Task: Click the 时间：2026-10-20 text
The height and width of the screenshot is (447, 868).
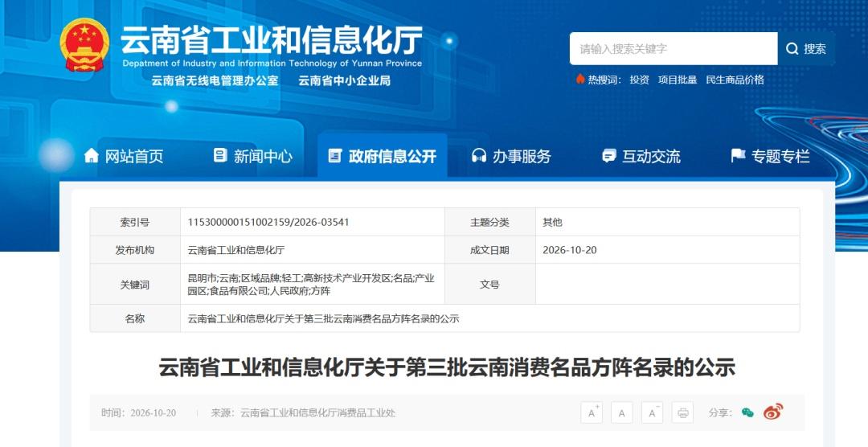Action: click(138, 412)
